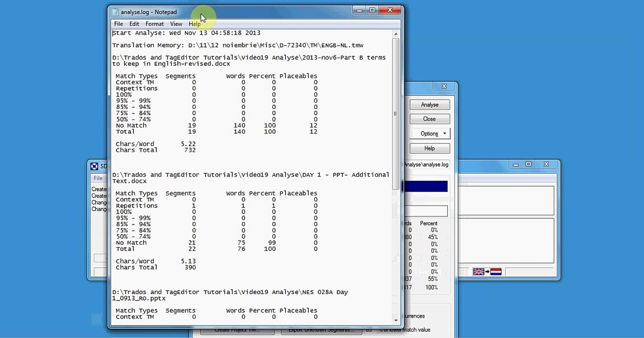Click the Analyse button in dialog

(x=429, y=105)
